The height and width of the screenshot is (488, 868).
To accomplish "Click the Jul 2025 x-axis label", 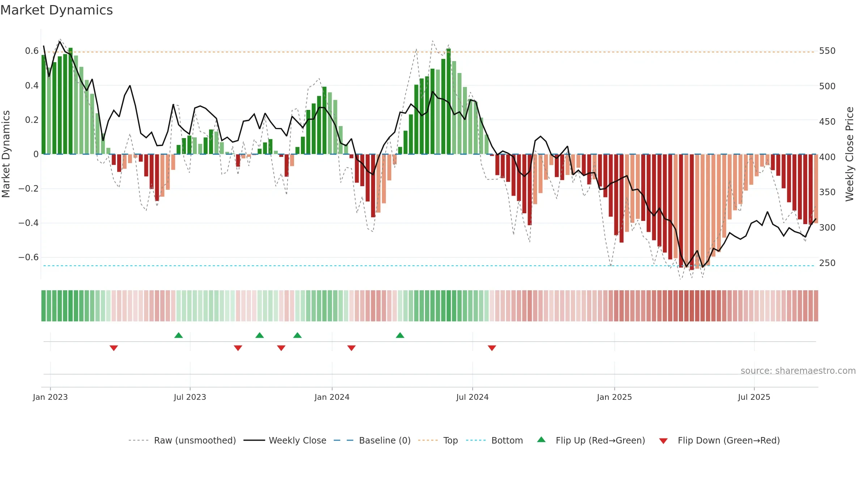I will [754, 397].
